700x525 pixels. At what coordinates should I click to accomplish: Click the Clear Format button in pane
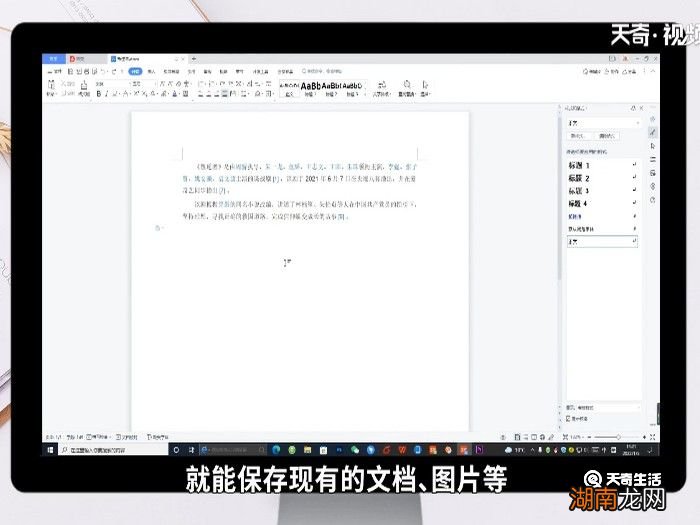click(x=607, y=136)
